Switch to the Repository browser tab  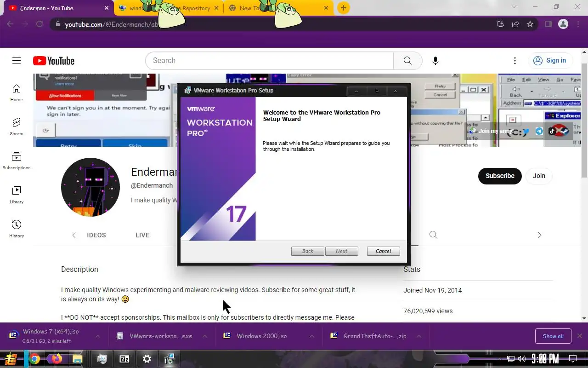coord(168,8)
